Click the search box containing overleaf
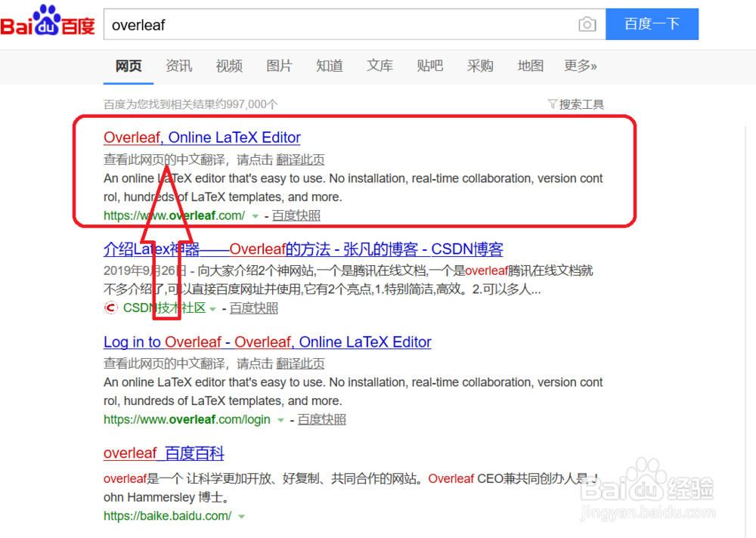Image resolution: width=756 pixels, height=538 pixels. pyautogui.click(x=355, y=24)
